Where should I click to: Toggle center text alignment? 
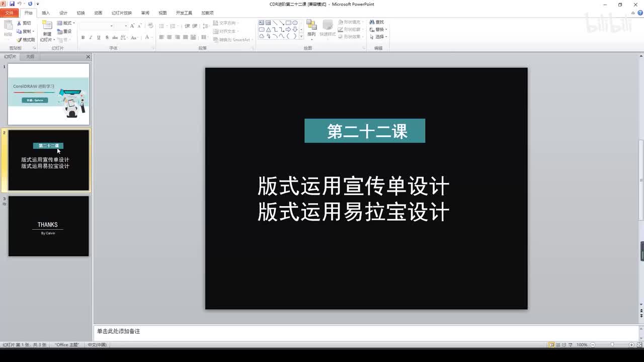tap(170, 37)
